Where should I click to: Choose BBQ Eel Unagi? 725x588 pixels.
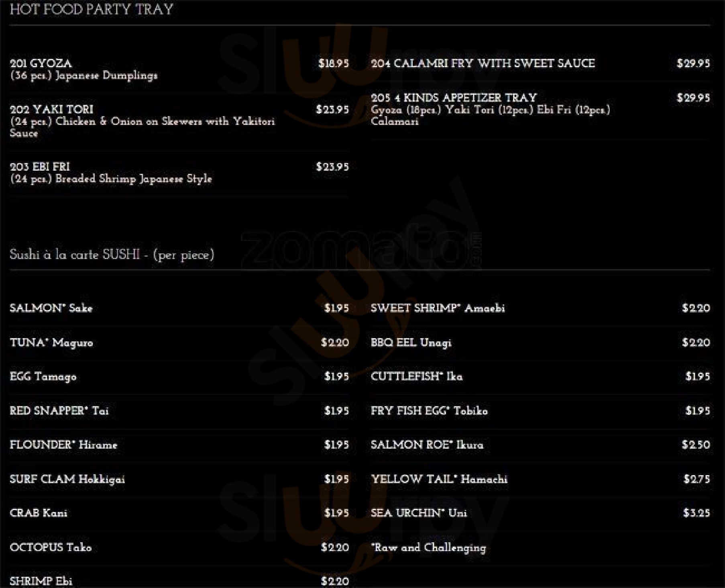pyautogui.click(x=411, y=343)
